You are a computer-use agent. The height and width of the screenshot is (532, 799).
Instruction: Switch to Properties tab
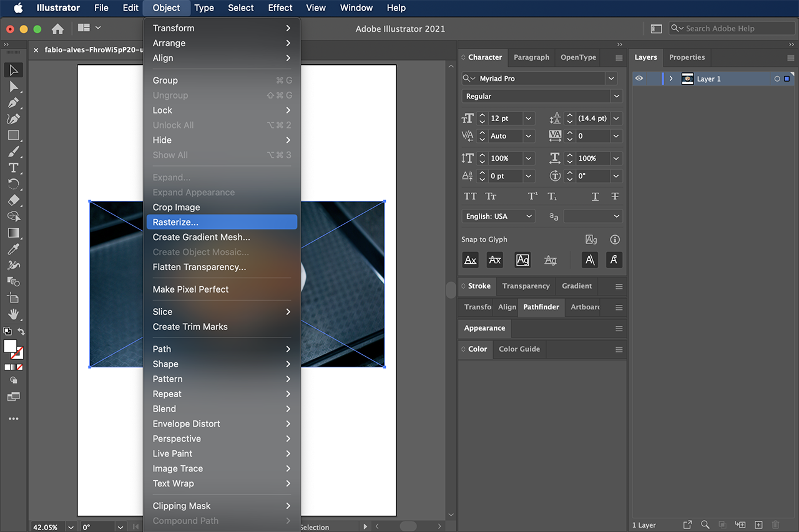[687, 57]
